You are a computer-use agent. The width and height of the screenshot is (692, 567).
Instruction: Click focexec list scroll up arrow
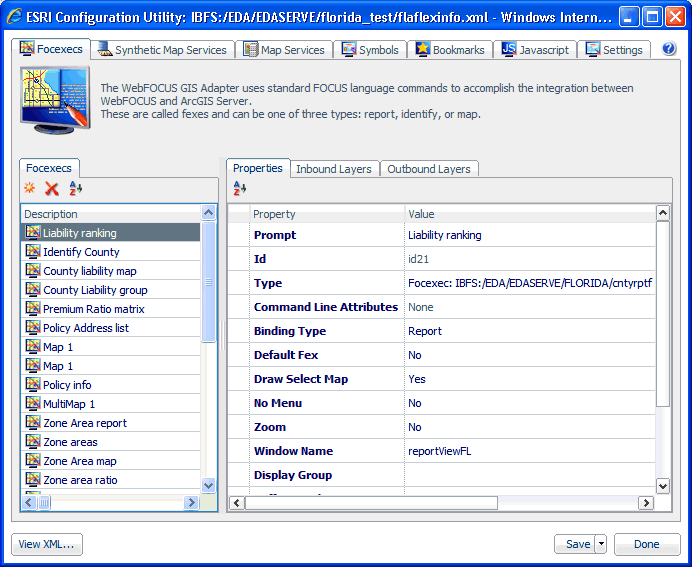point(208,213)
